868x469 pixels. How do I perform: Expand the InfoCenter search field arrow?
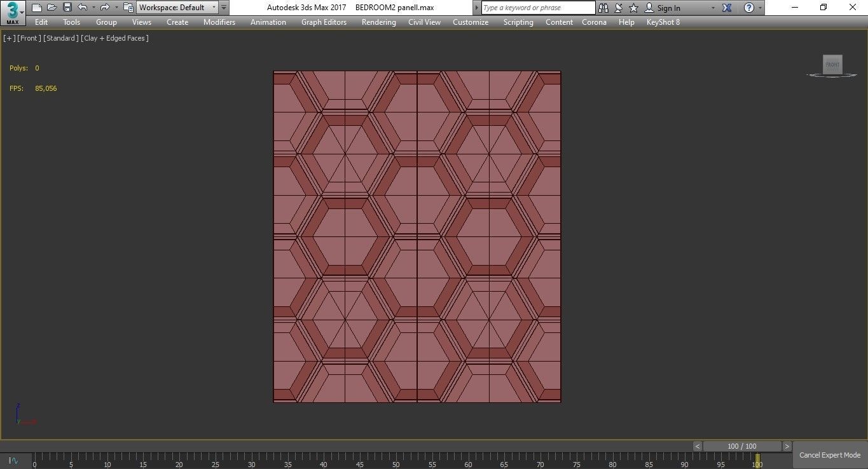point(477,8)
